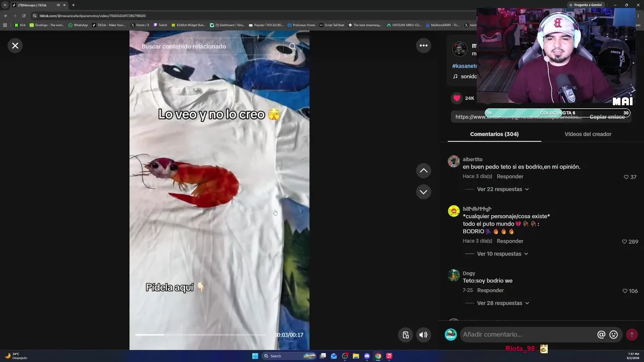Expand Ver 28 respuestas replies

click(x=503, y=303)
